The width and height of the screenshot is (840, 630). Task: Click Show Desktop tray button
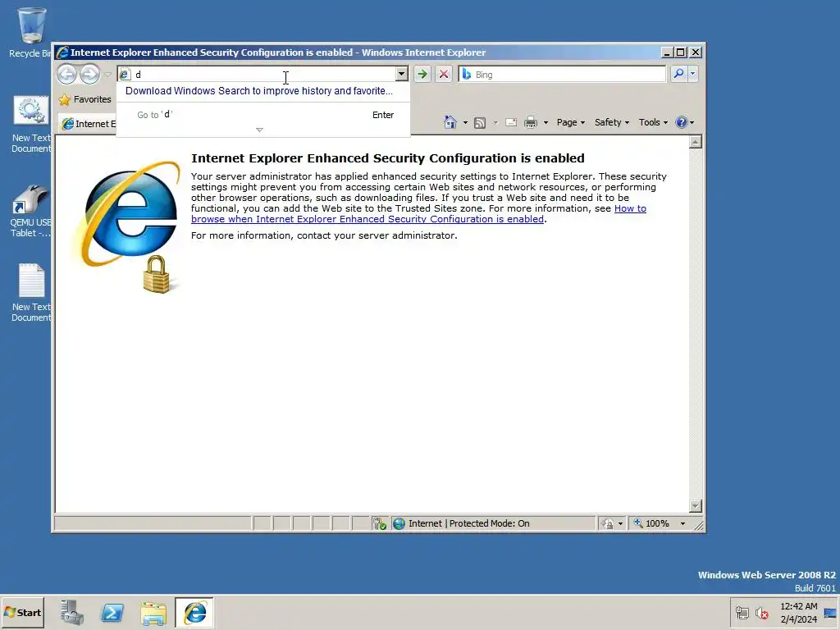(830, 612)
